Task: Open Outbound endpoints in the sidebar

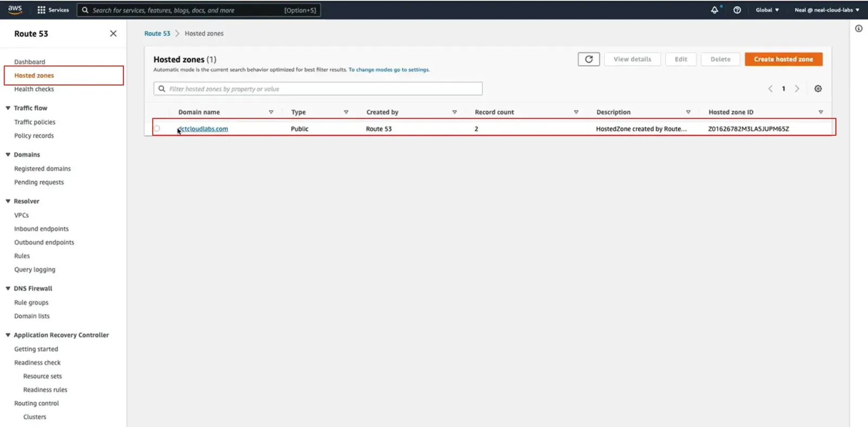Action: click(x=44, y=243)
